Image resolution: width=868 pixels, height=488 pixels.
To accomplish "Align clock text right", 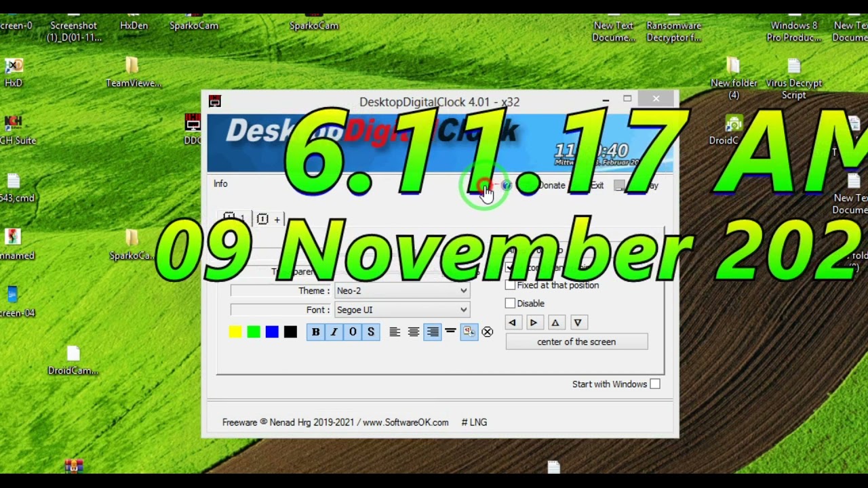I will coord(432,332).
